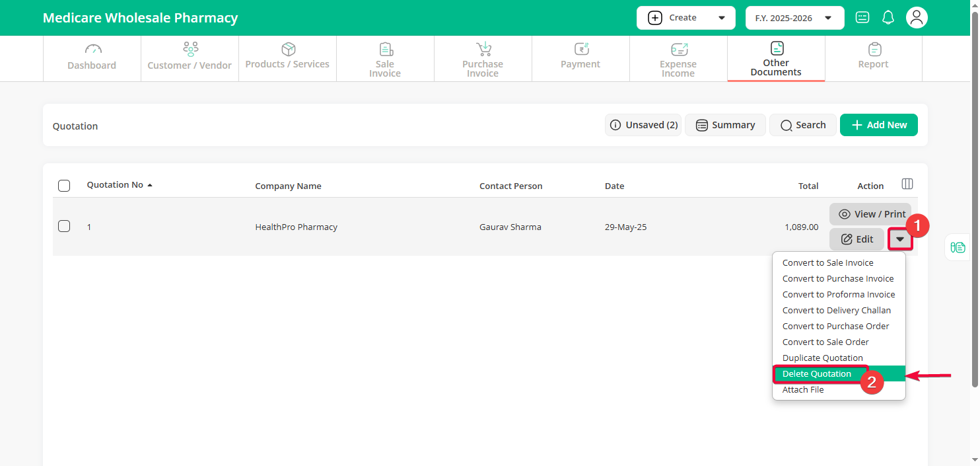This screenshot has height=466, width=980.
Task: Click the Products / Services box icon
Action: (288, 49)
